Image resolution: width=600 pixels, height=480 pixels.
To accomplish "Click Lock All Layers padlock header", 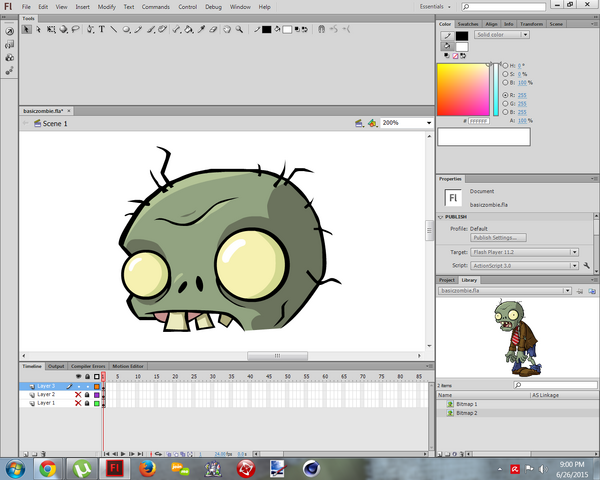I will [x=87, y=377].
